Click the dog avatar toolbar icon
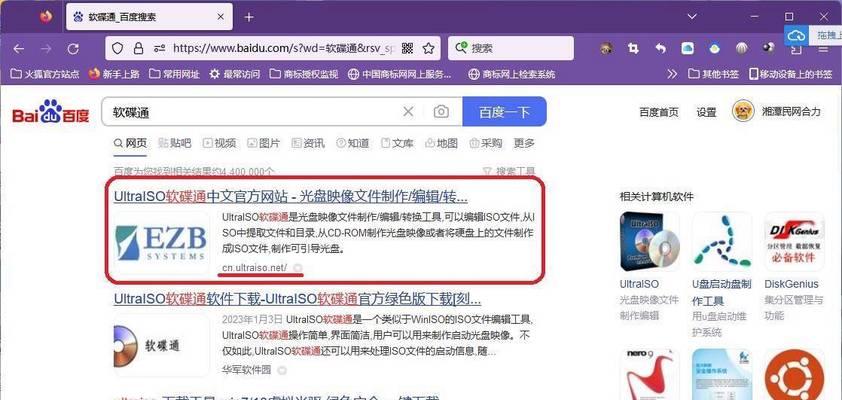This screenshot has height=400, width=842. click(x=607, y=48)
